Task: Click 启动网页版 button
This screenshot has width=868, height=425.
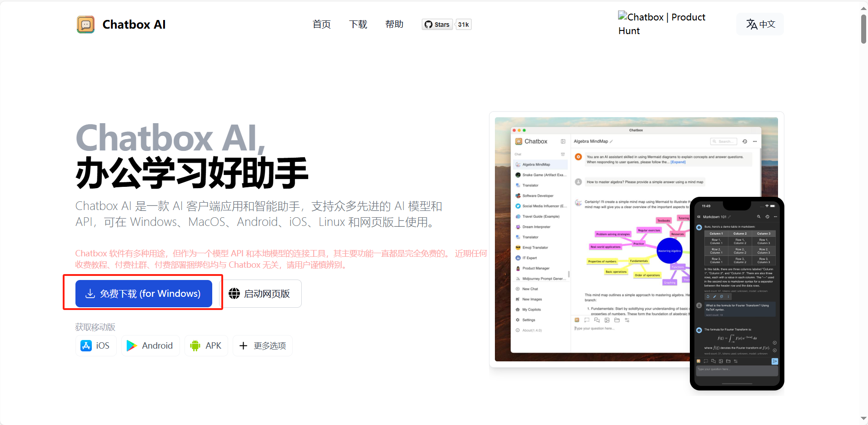Action: click(260, 294)
